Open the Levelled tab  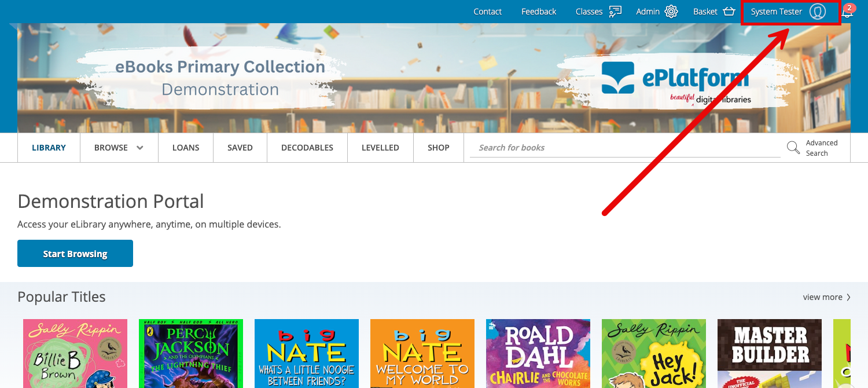tap(380, 148)
